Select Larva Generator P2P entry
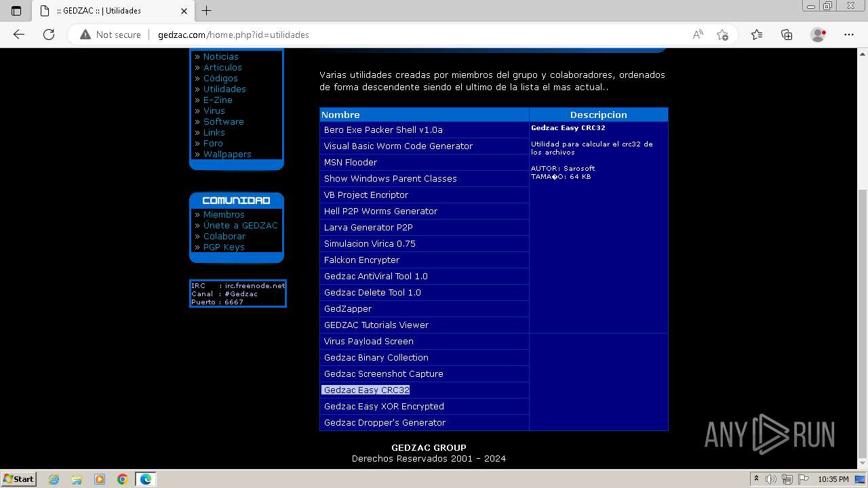 pyautogui.click(x=425, y=227)
